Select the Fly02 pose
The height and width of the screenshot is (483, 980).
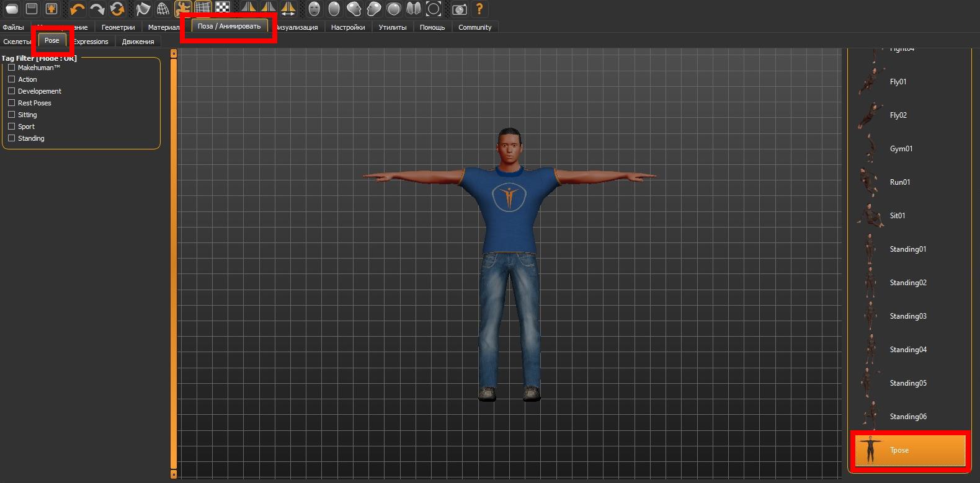point(909,115)
